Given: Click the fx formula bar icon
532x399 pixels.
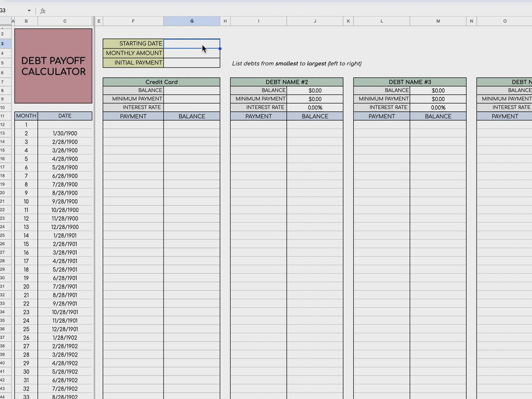Looking at the screenshot, I should [42, 11].
